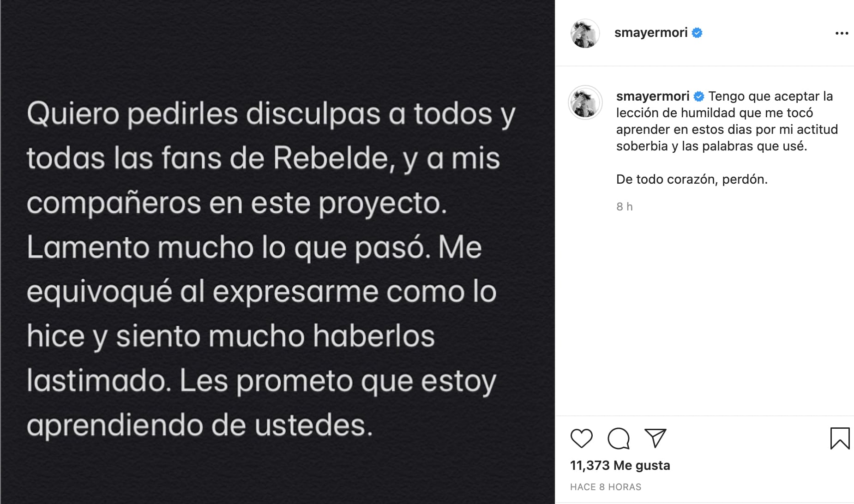The image size is (854, 504).
Task: Like the post with the heart icon
Action: coord(581,438)
